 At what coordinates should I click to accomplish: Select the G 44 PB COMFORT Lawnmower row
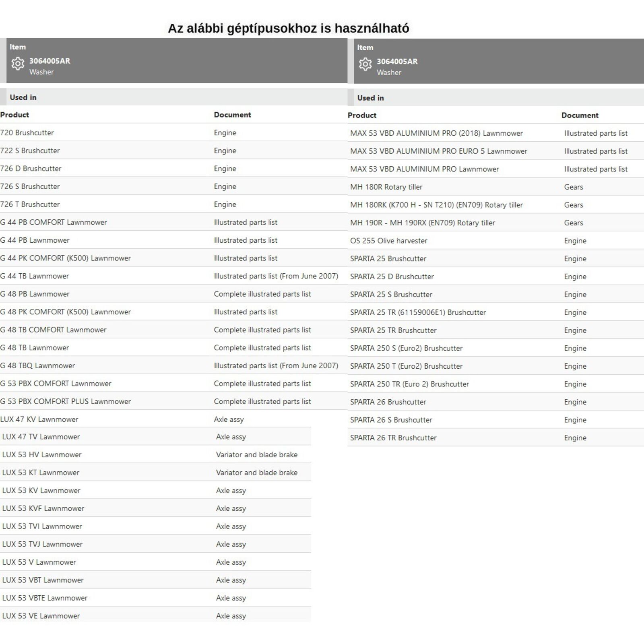pyautogui.click(x=54, y=222)
